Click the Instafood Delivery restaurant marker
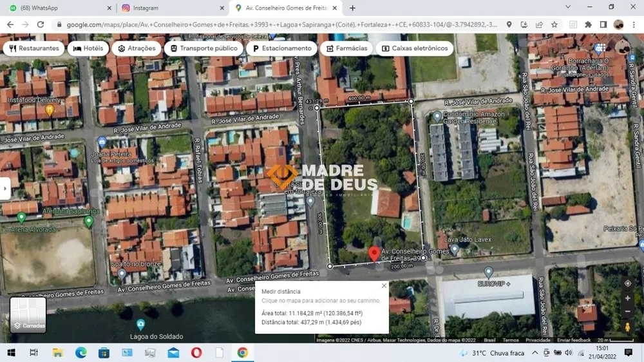The width and height of the screenshot is (644, 362). point(50,110)
